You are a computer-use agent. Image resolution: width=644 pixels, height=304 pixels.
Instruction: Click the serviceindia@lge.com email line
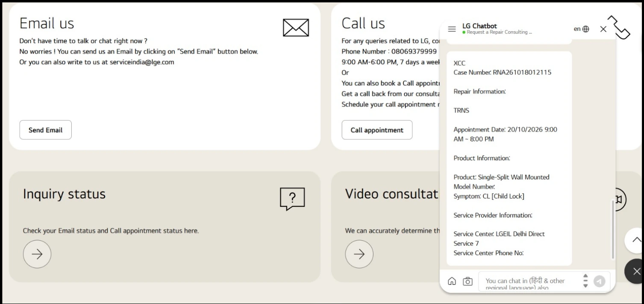[x=97, y=62]
